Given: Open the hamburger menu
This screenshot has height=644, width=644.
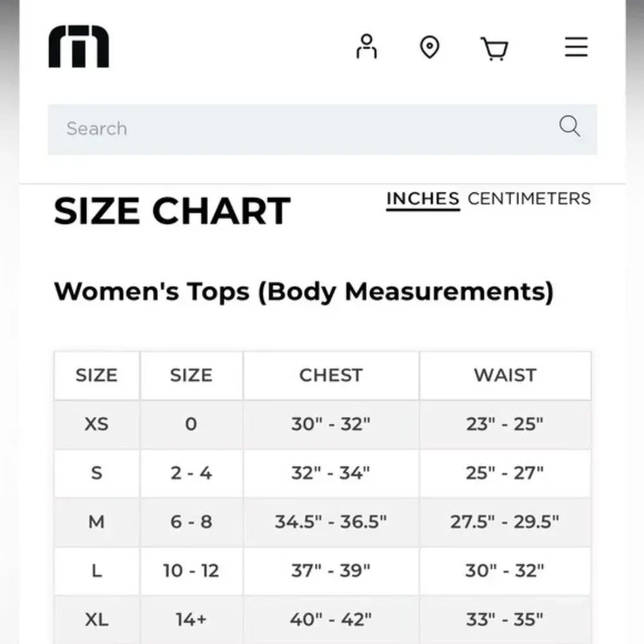Looking at the screenshot, I should coord(576,47).
